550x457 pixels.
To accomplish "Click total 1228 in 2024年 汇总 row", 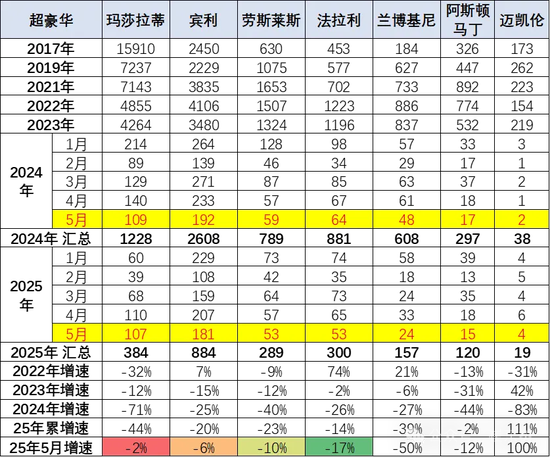I will (136, 238).
